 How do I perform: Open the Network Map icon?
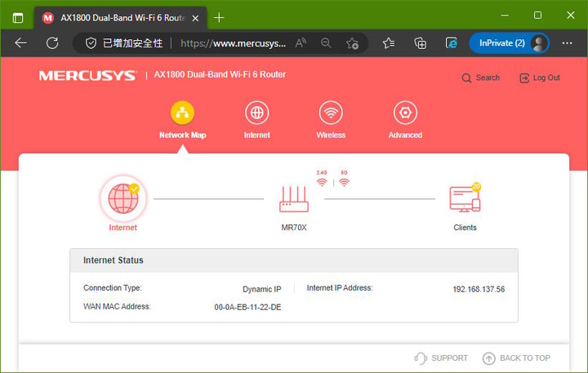(x=182, y=113)
